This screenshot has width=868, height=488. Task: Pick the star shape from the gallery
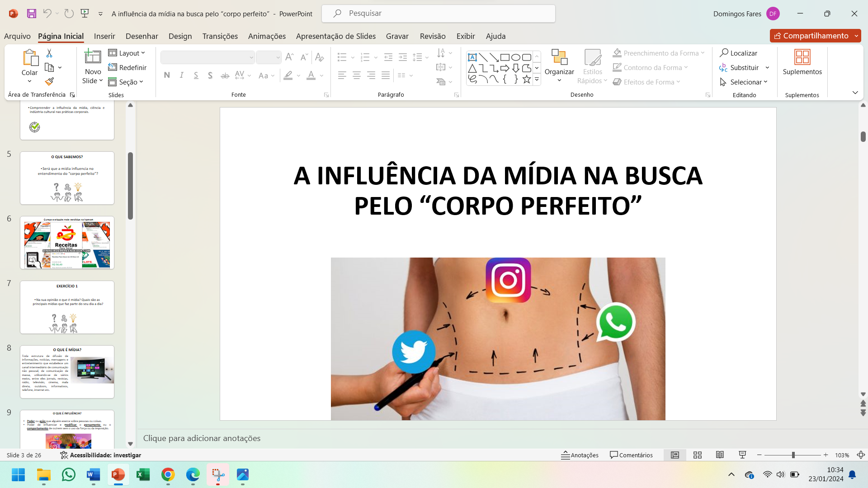527,79
